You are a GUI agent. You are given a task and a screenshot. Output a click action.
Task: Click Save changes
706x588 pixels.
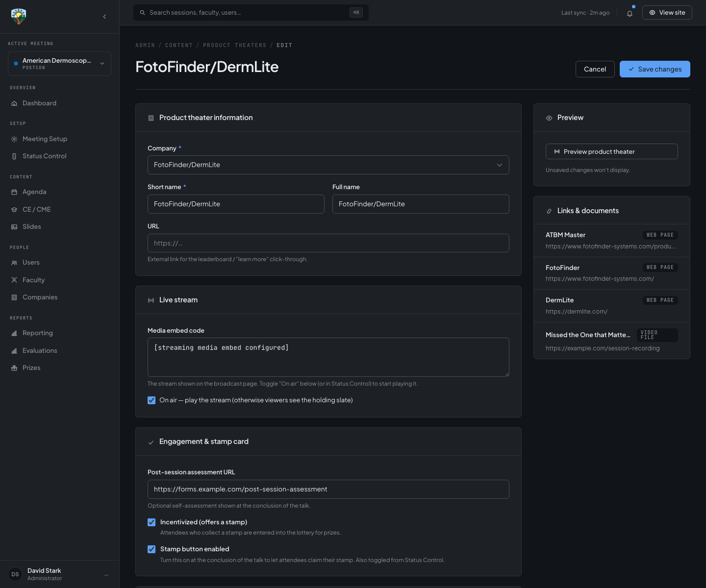[x=655, y=69]
